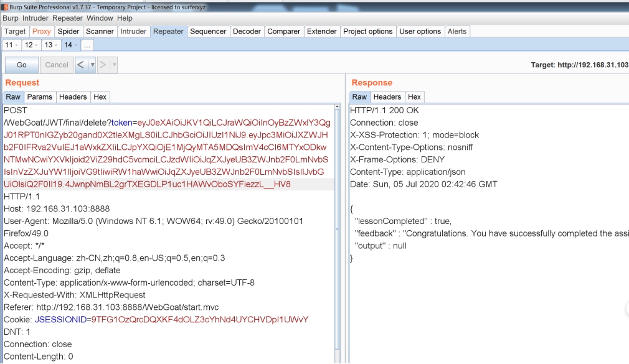Go back to previous request in history
This screenshot has height=364, width=629.
point(80,65)
